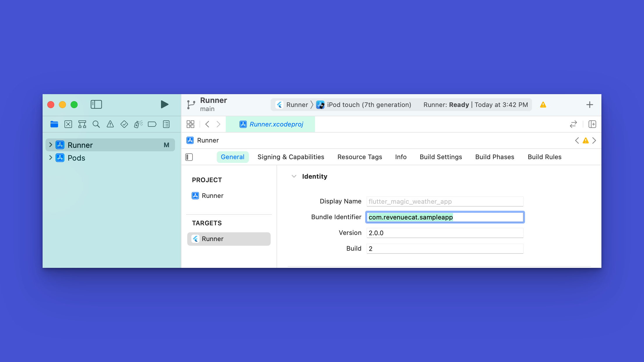Open the Find navigator magnifier icon
Screen dimensions: 644x362
tap(96, 124)
